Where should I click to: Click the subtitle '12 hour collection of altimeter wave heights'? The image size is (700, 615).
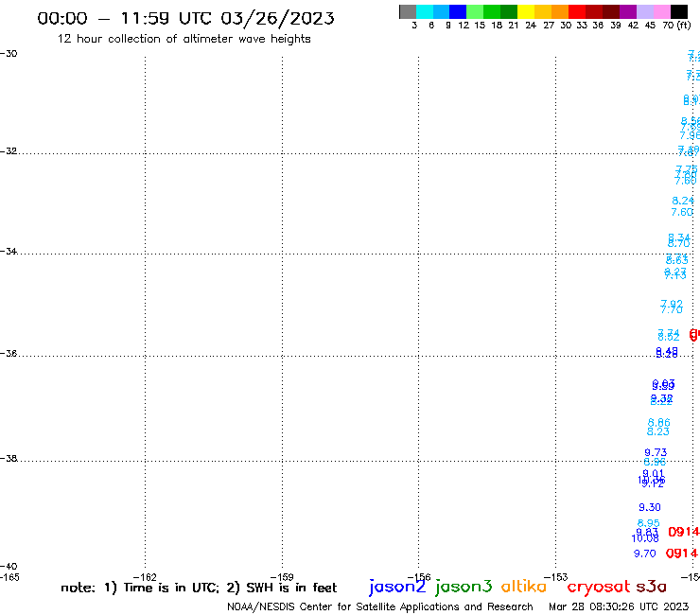coord(184,39)
